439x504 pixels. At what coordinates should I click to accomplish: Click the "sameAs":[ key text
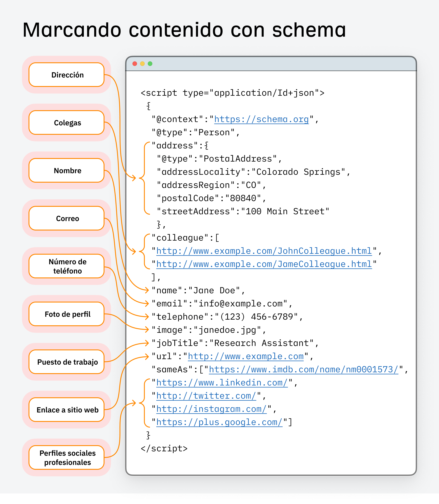[177, 370]
